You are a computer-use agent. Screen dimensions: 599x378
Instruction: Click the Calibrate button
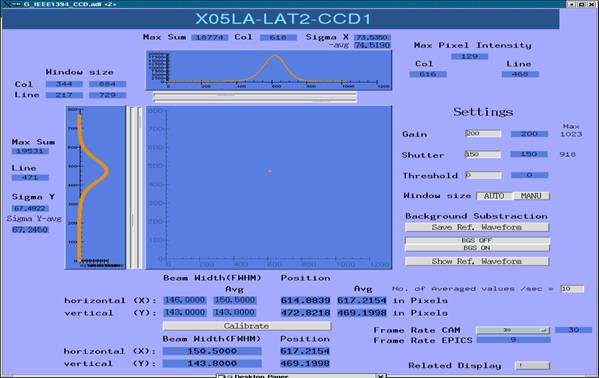(247, 326)
